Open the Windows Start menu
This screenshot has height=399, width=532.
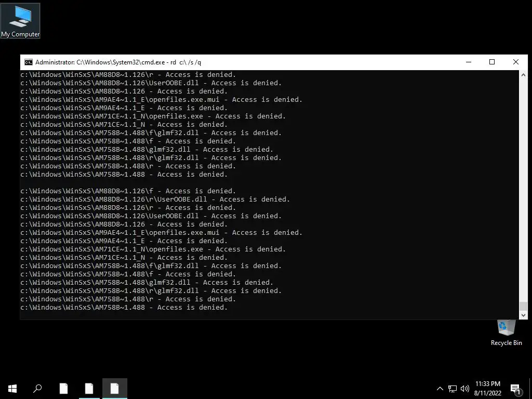(x=12, y=389)
